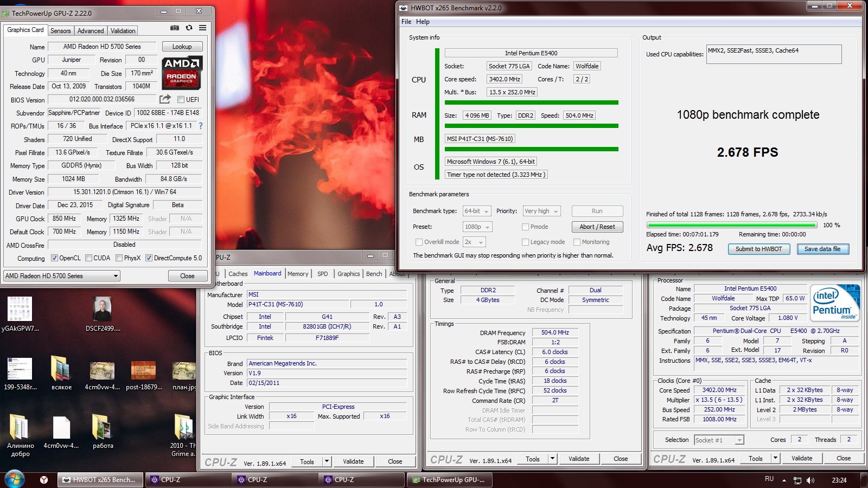Switch to the Validation tab in GPU-Z

pos(123,31)
